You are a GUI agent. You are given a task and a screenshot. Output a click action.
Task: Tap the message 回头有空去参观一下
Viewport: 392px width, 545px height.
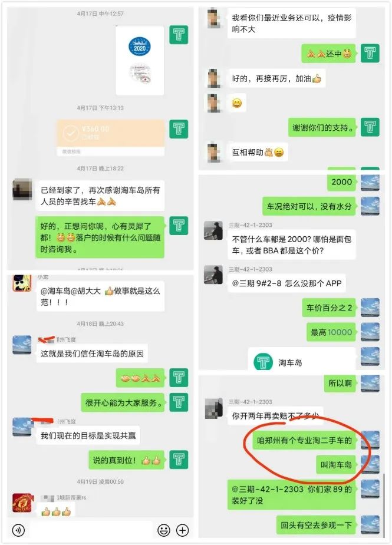point(316,525)
